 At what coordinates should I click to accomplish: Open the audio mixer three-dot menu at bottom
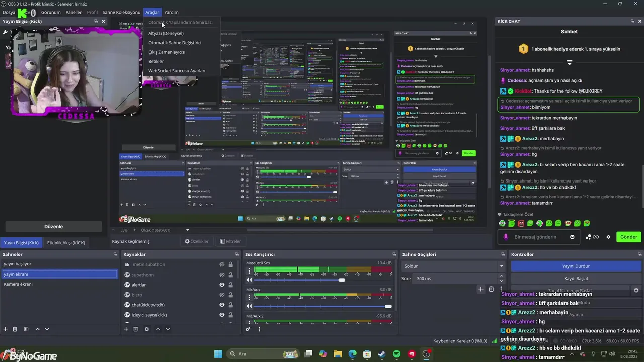click(259, 329)
